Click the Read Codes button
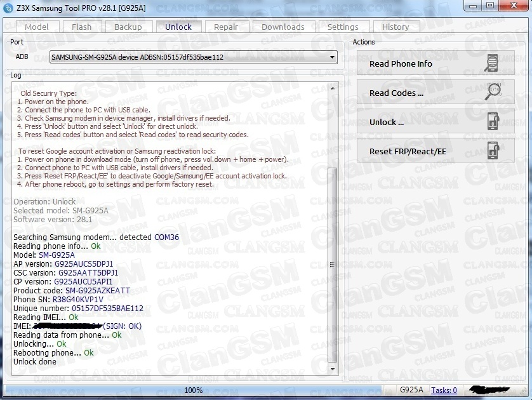This screenshot has height=400, width=532. [436, 92]
